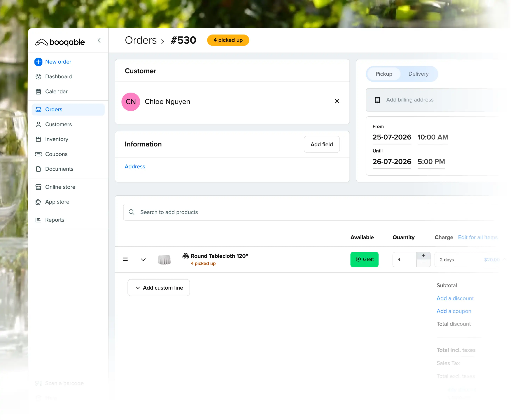Click the order number #530 heading
Screen dimensions: 511x420
click(x=183, y=40)
